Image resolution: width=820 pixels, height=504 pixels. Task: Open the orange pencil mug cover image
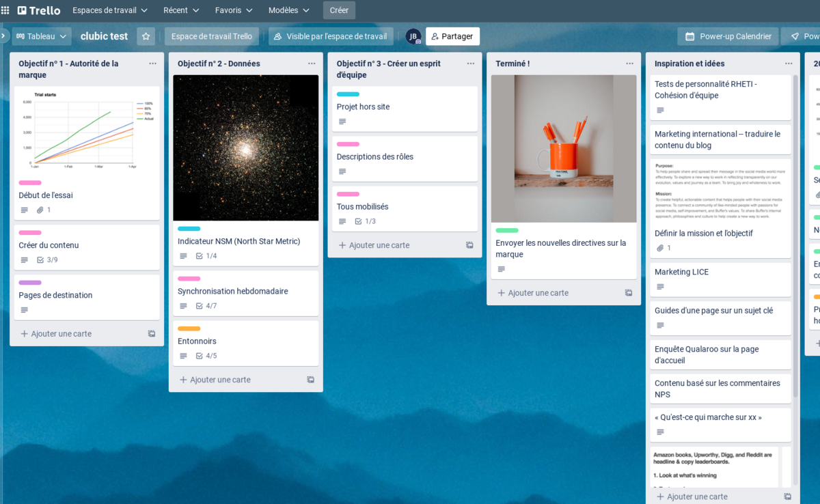tap(564, 148)
